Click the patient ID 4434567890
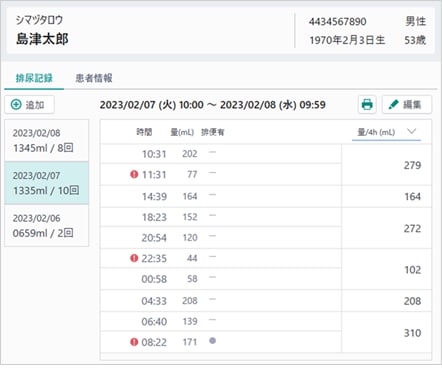 pos(337,22)
